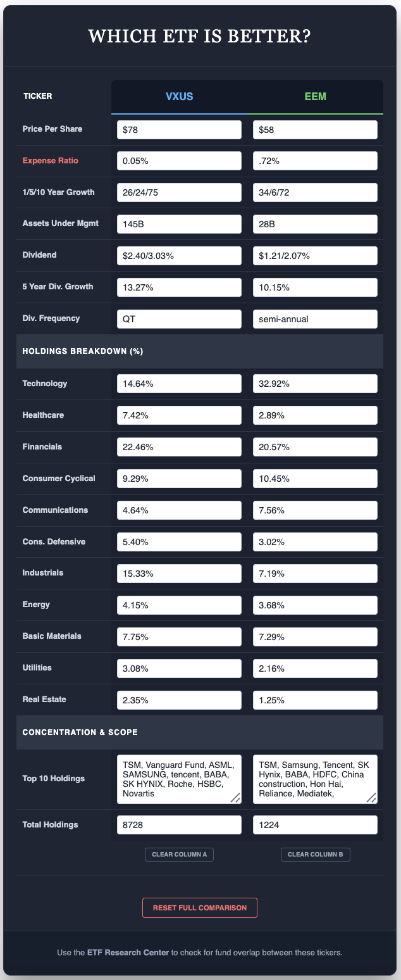Click EEM Real Estate percentage field
401x980 pixels.
click(315, 700)
